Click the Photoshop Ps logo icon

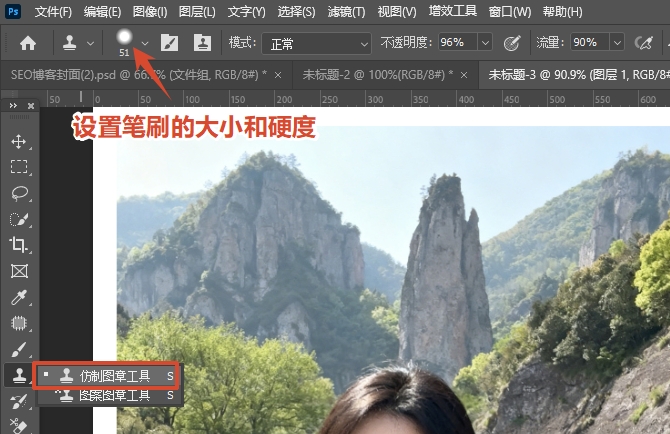click(x=13, y=11)
